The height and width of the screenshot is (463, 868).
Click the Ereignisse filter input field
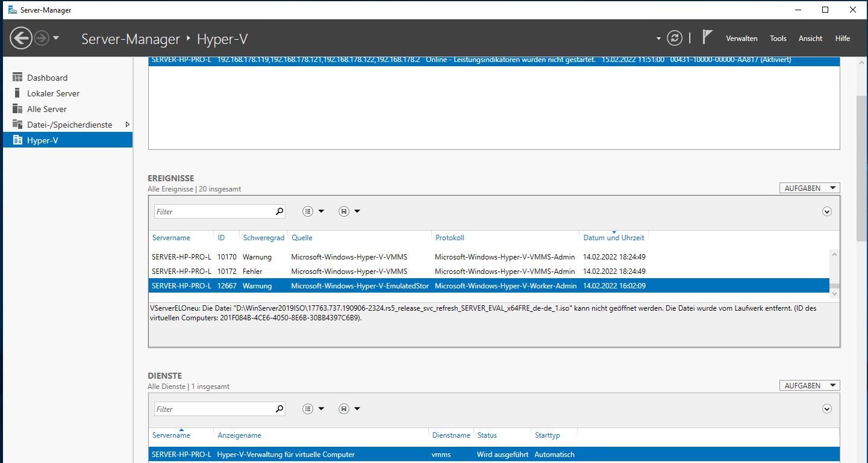[213, 211]
